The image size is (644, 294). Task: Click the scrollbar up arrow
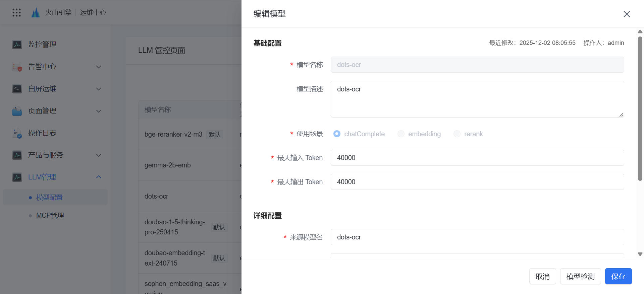(640, 31)
